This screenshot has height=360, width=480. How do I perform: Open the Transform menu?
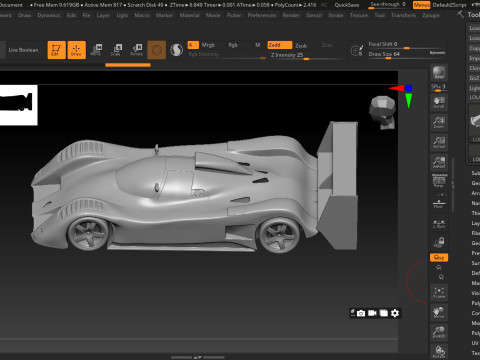403,15
